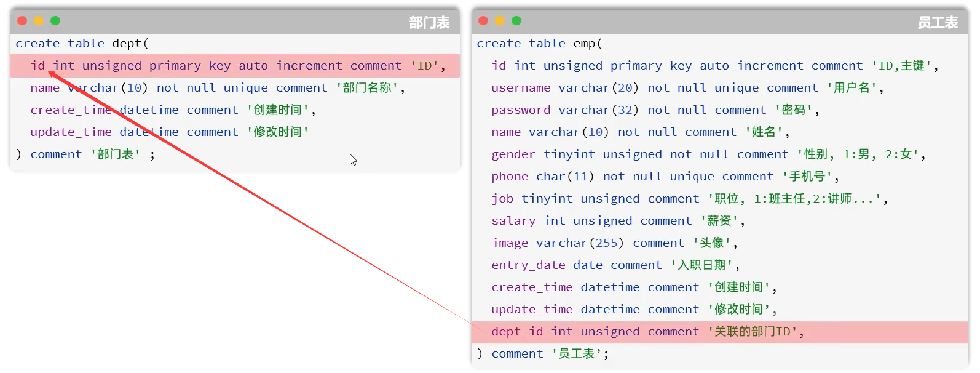Click the dept closing comment '部门表' line
Image resolution: width=980 pixels, height=373 pixels.
click(85, 154)
